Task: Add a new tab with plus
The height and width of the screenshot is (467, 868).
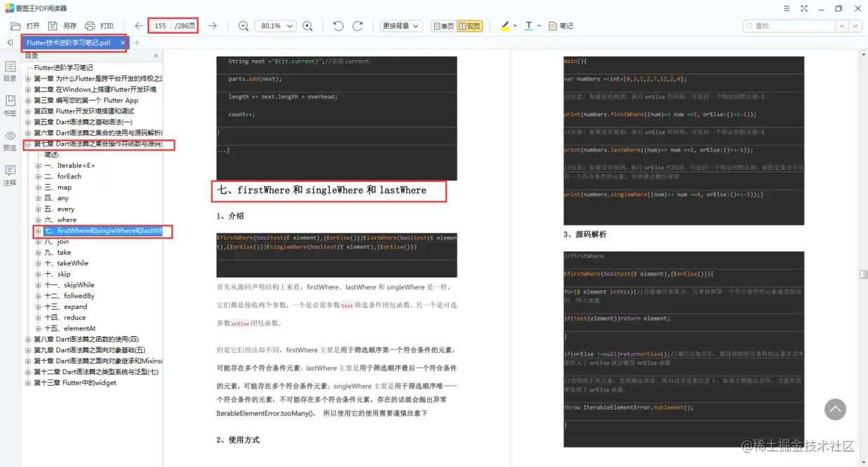Action: (137, 43)
